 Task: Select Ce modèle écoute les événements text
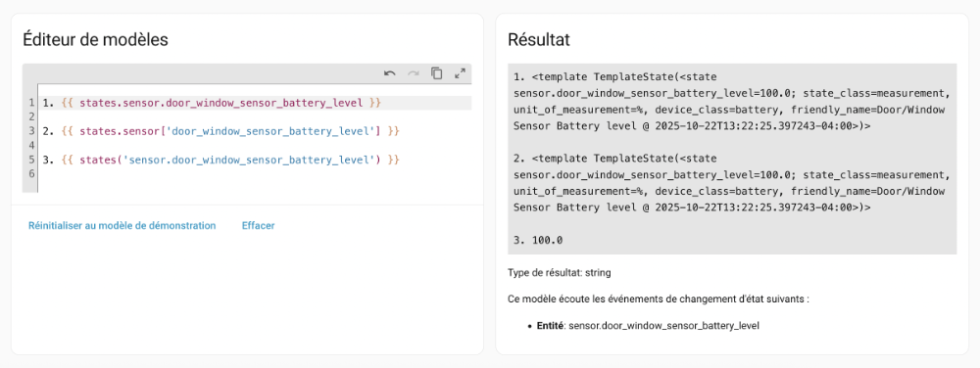tap(659, 299)
